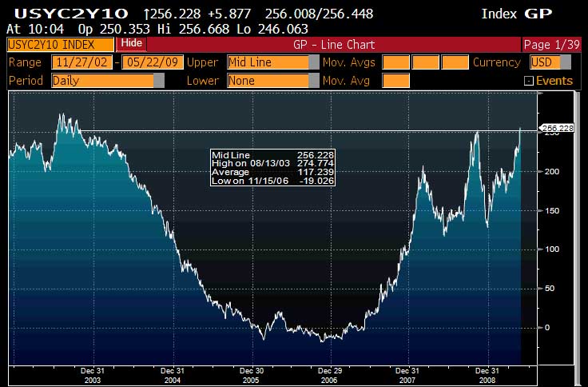Click the Index GP header text
Screen dimensions: 588x387
[x=517, y=14]
